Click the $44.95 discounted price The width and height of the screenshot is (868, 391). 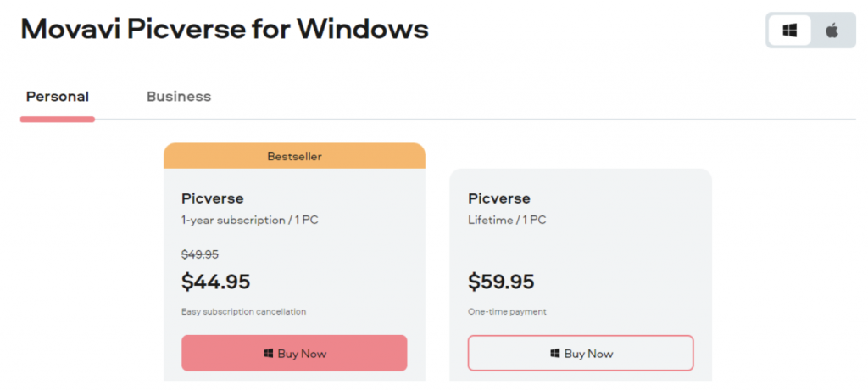pyautogui.click(x=215, y=282)
